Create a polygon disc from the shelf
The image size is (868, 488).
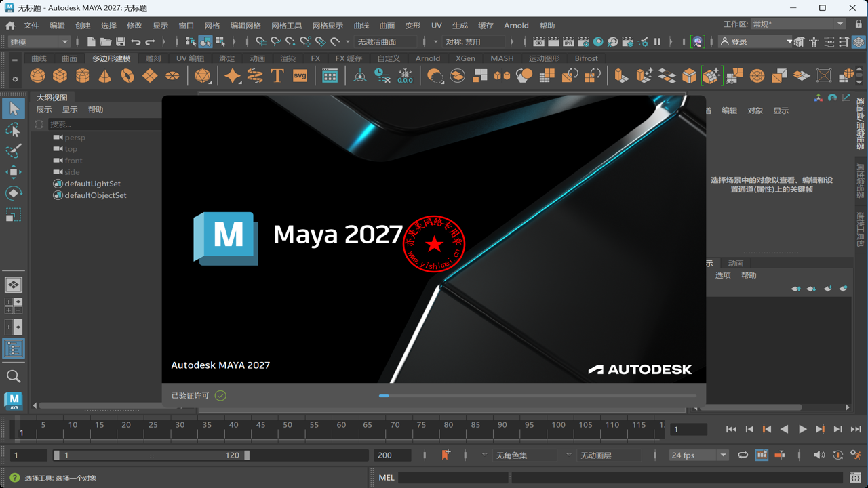pos(172,76)
